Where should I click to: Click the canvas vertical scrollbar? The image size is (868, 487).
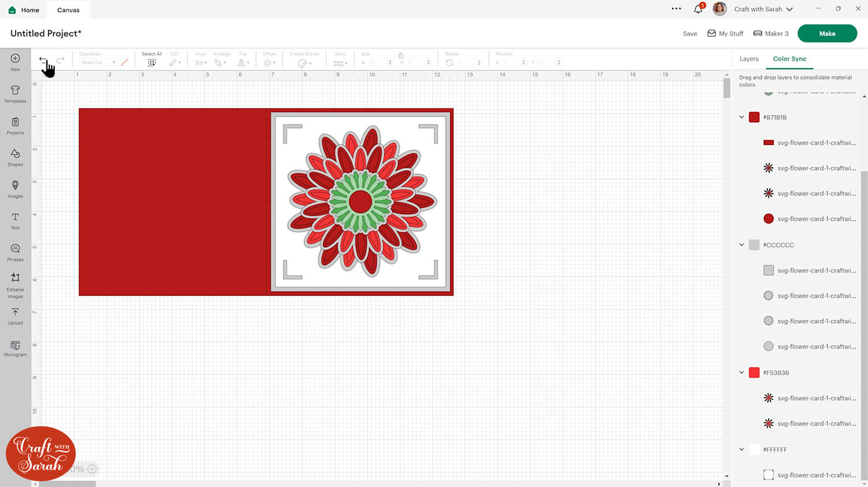(x=727, y=88)
